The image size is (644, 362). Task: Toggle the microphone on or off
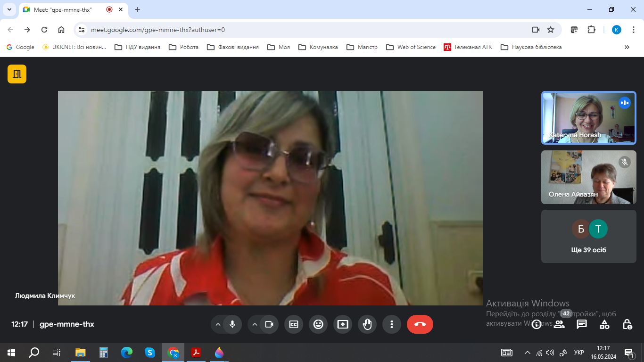[x=232, y=324]
